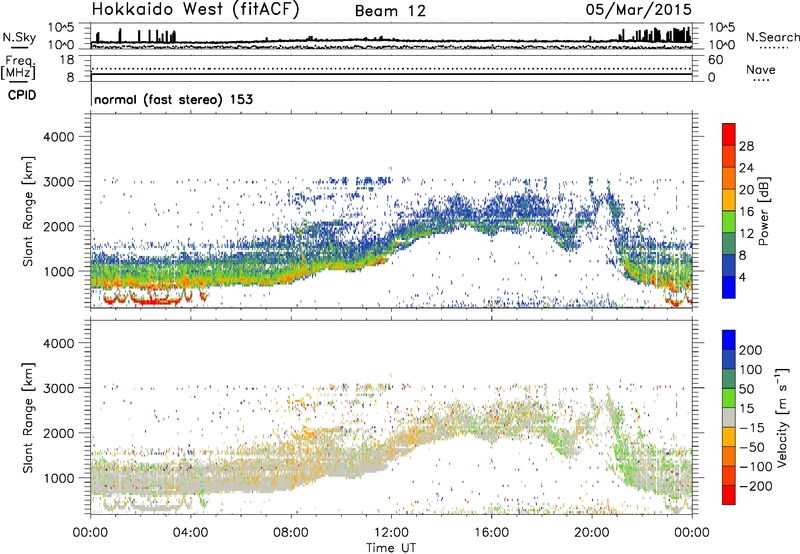Pick the gray −15 to 15 Velocity segment
This screenshot has height=554, width=800.
coord(729,417)
